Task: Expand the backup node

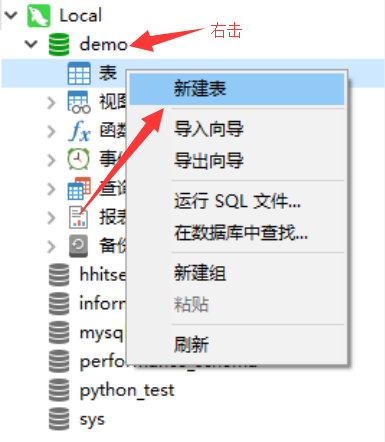Action: coord(51,246)
